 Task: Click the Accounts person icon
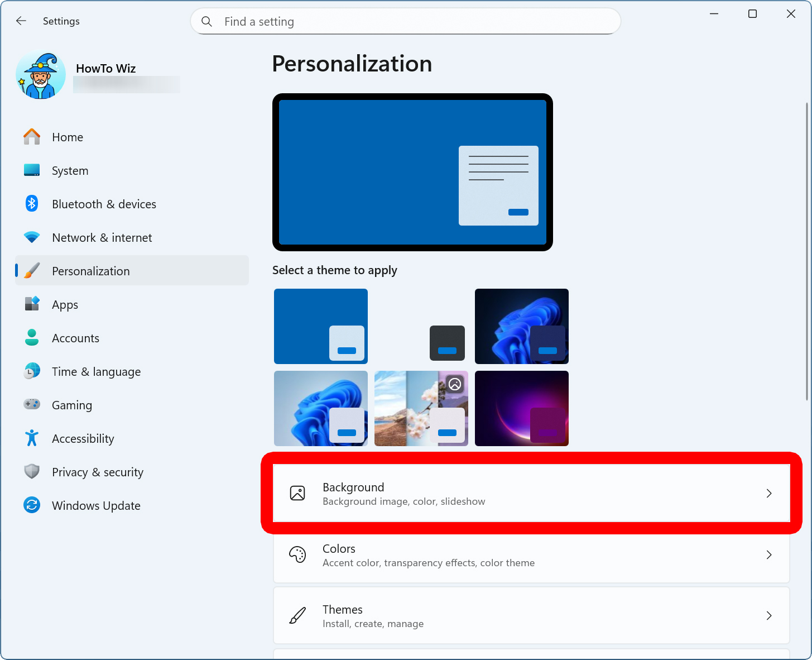coord(32,338)
